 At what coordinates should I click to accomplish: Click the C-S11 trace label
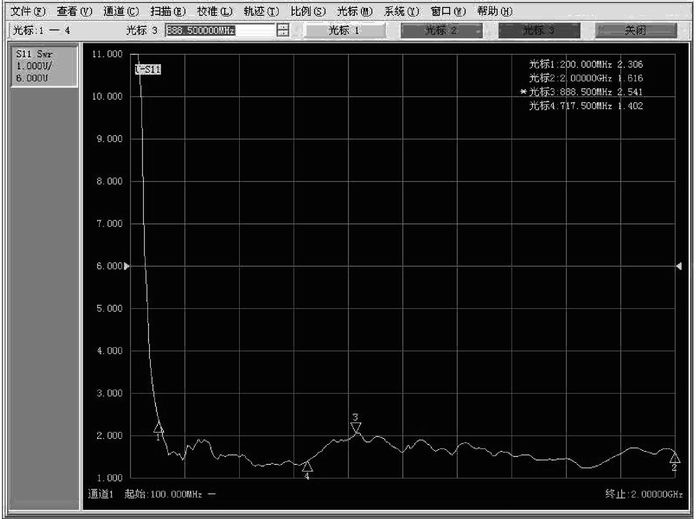(x=148, y=69)
